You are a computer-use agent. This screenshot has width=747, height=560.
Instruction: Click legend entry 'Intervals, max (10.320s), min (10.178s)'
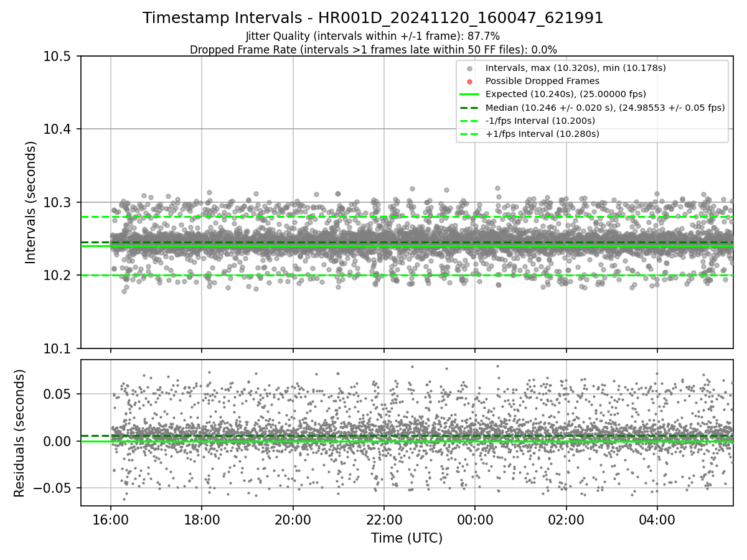pyautogui.click(x=576, y=68)
